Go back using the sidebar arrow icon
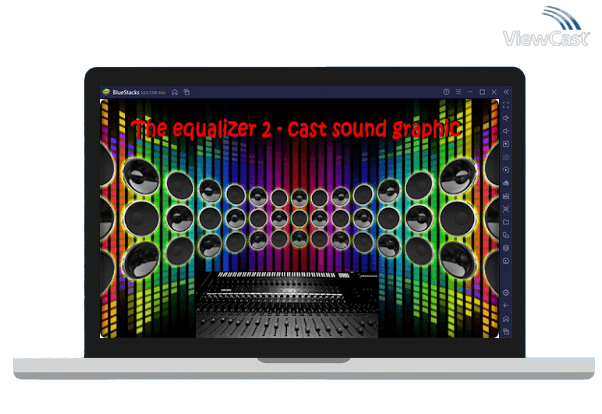The height and width of the screenshot is (414, 602). coord(506,306)
